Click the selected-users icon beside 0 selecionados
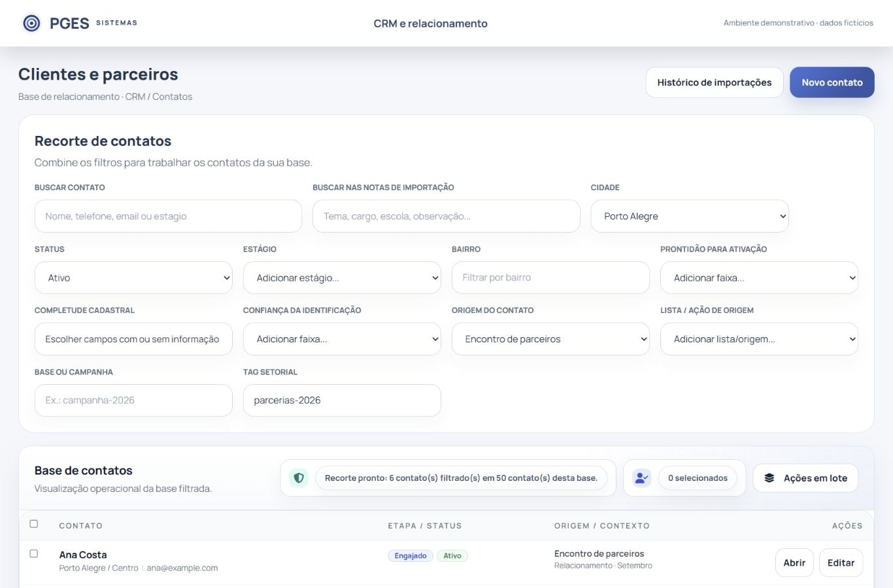The image size is (893, 588). click(x=641, y=478)
